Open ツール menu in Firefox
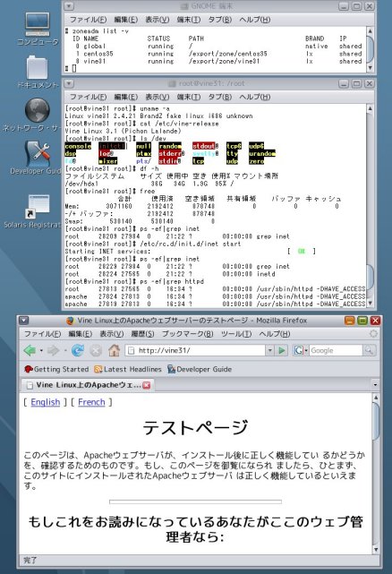The image size is (392, 574). [236, 334]
